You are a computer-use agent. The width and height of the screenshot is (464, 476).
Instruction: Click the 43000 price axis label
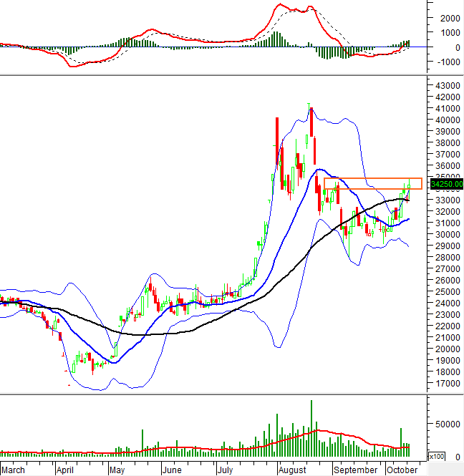coord(445,86)
